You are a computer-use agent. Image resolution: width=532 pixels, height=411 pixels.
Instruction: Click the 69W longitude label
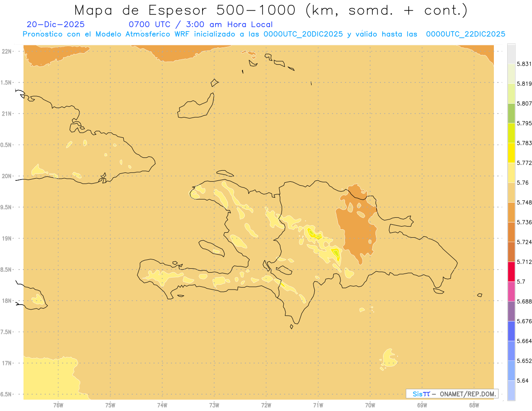point(422,405)
